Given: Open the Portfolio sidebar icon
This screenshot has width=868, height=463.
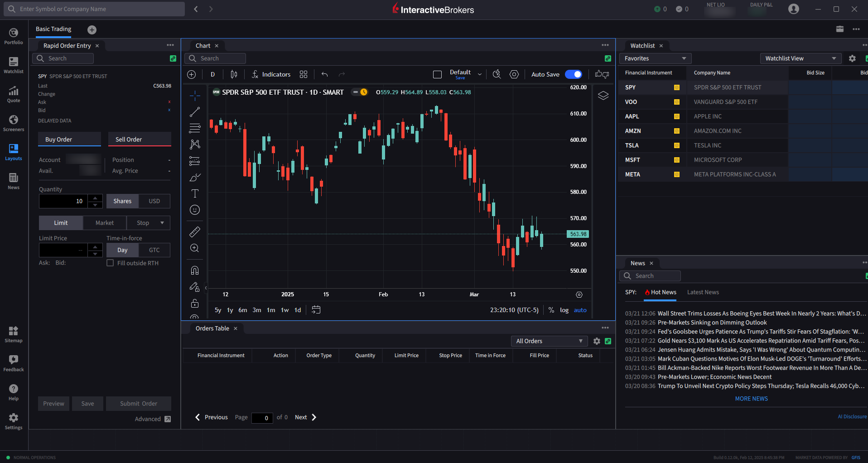Looking at the screenshot, I should (14, 36).
